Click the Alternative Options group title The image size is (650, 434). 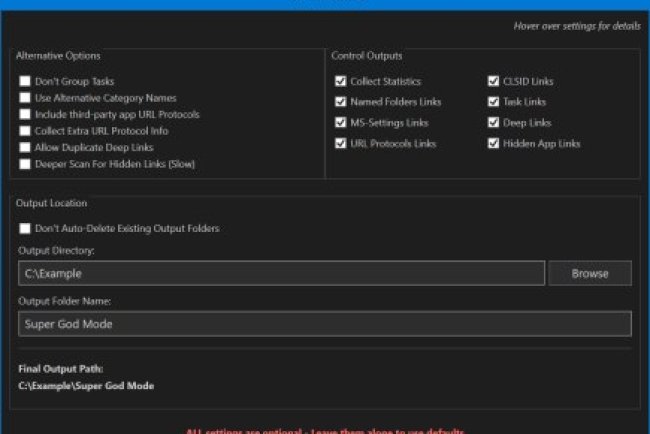[x=58, y=56]
